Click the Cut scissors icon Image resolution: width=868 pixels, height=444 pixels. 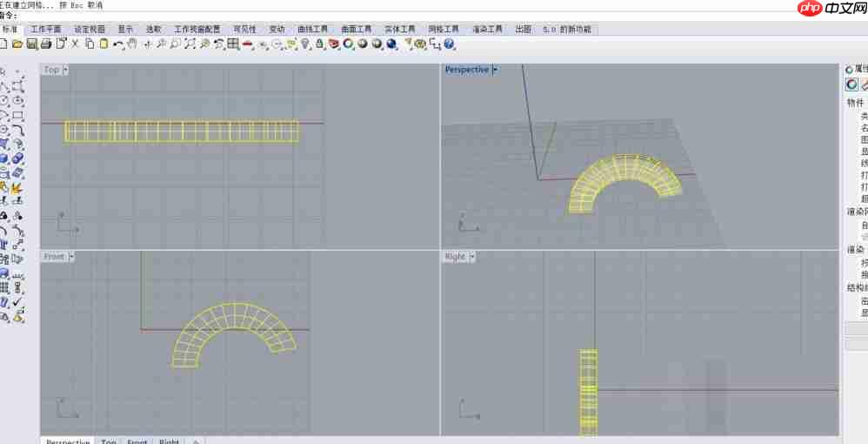tap(75, 44)
